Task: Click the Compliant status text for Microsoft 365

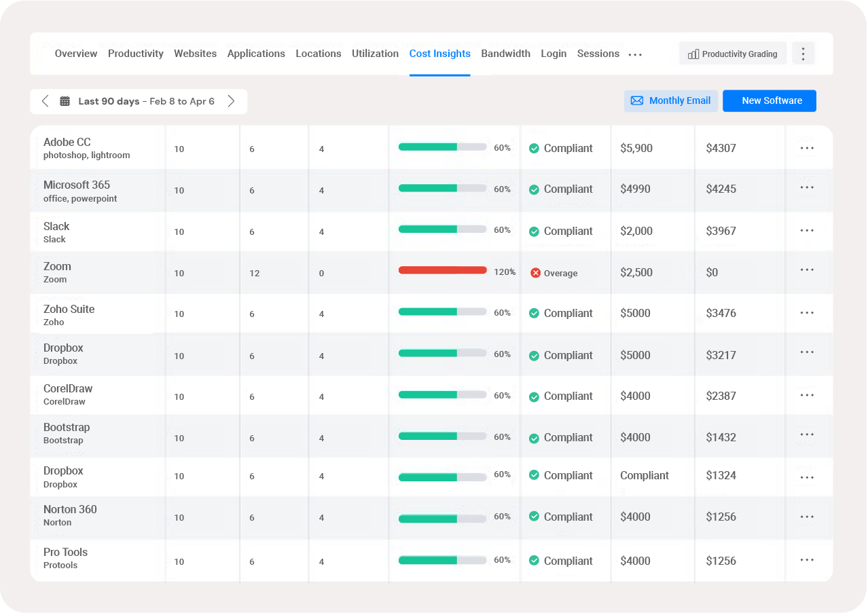Action: pos(568,189)
